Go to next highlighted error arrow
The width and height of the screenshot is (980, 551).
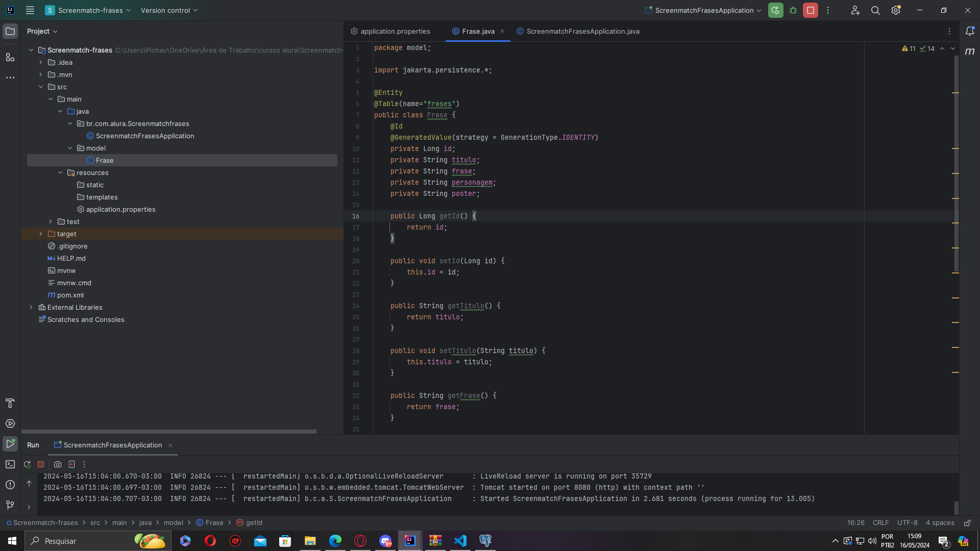tap(953, 48)
